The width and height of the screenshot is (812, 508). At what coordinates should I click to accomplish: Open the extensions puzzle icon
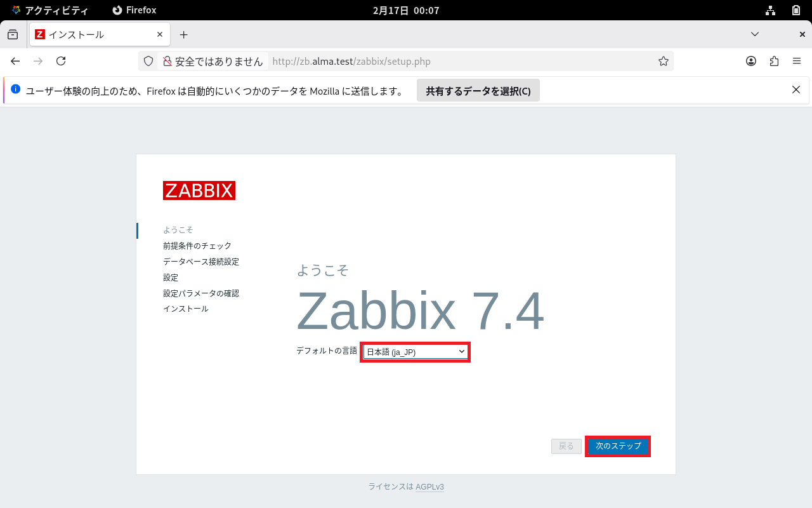pyautogui.click(x=774, y=61)
